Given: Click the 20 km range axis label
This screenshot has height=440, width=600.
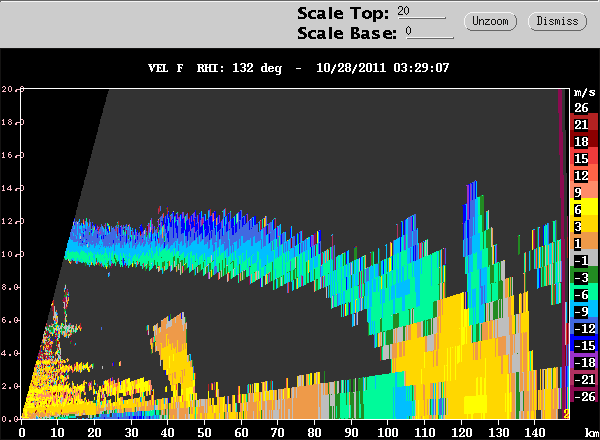Looking at the screenshot, I should point(94,433).
